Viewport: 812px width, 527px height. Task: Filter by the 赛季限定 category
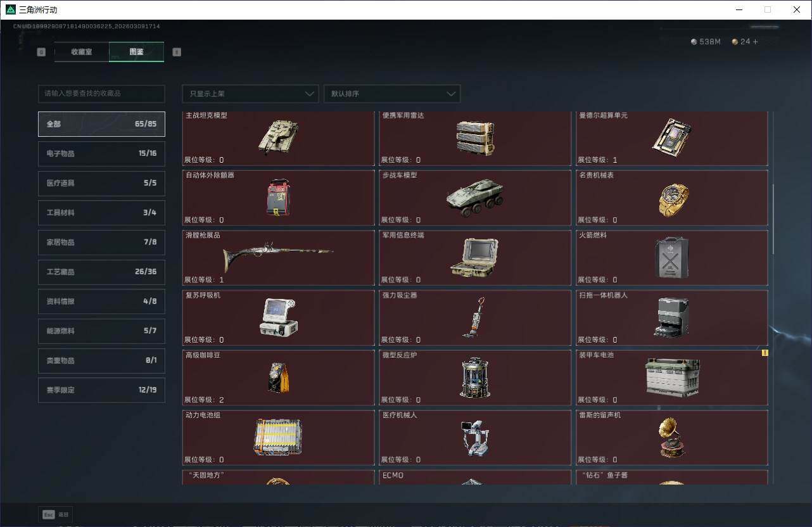pyautogui.click(x=101, y=390)
